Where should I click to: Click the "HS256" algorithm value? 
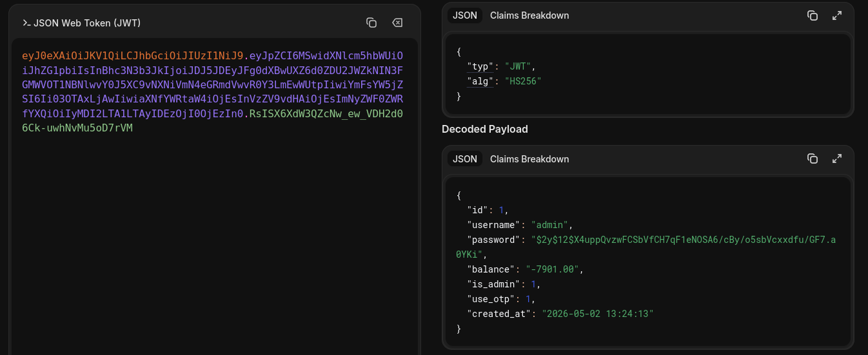523,81
